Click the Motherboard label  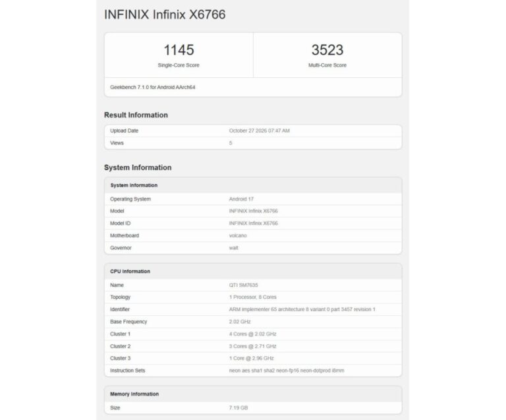pyautogui.click(x=125, y=235)
